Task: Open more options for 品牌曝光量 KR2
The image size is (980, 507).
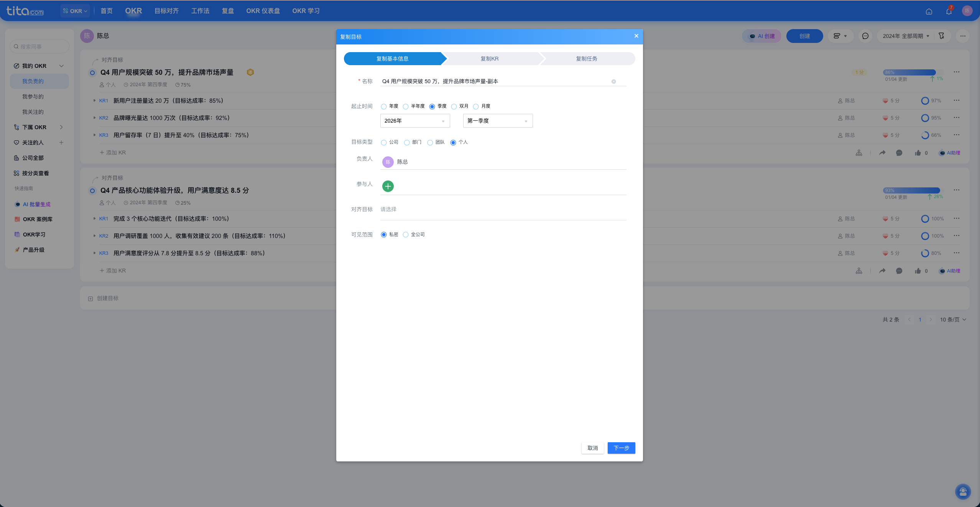Action: pyautogui.click(x=957, y=118)
